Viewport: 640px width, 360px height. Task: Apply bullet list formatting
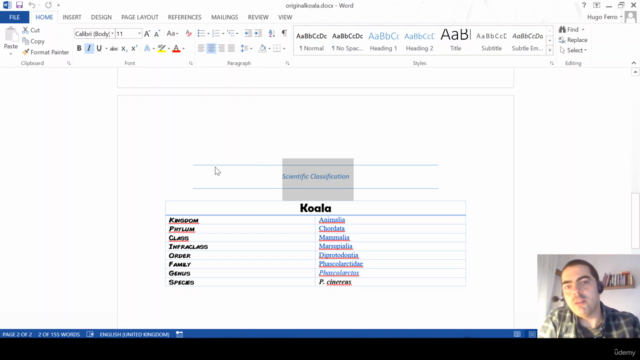coord(201,33)
